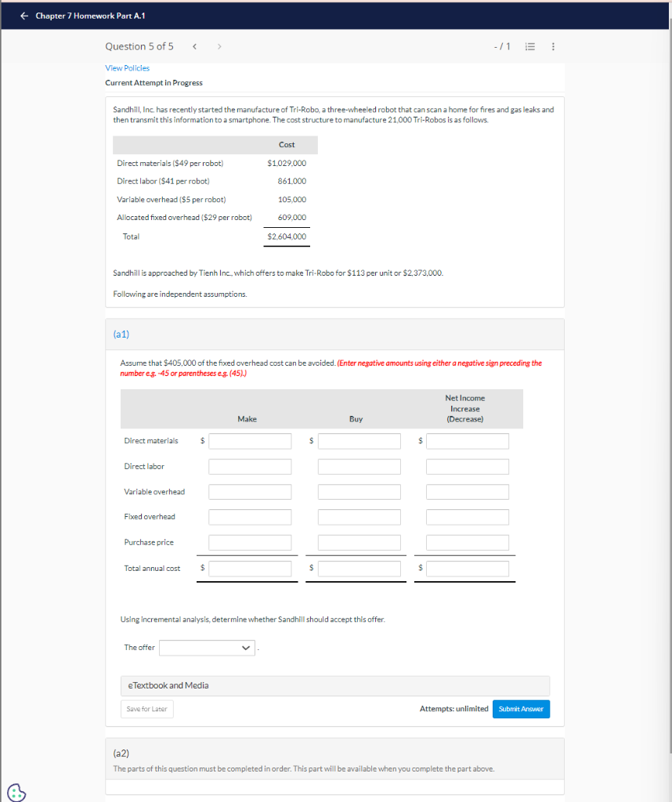Open the three-dot more options menu
672x802 pixels.
(553, 46)
